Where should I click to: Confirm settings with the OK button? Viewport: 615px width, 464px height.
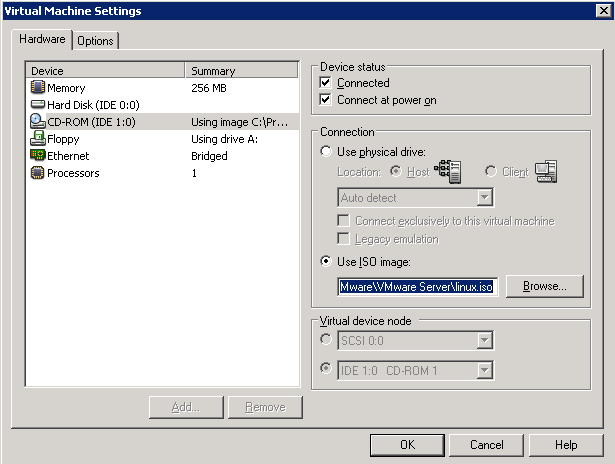[407, 445]
